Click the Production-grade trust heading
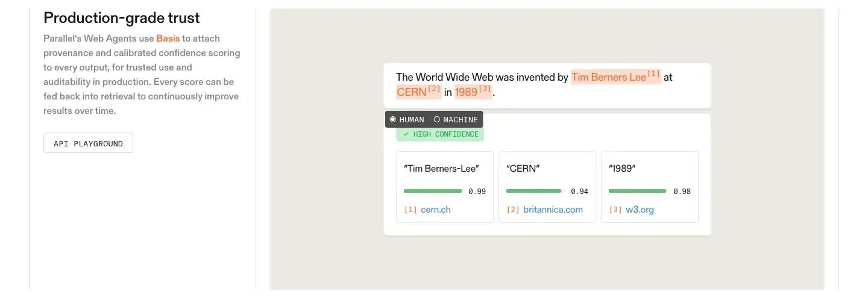Image resolution: width=868 pixels, height=300 pixels. 122,17
